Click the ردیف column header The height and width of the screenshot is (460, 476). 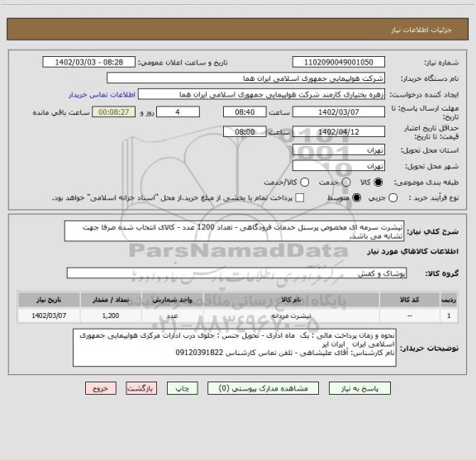point(449,300)
